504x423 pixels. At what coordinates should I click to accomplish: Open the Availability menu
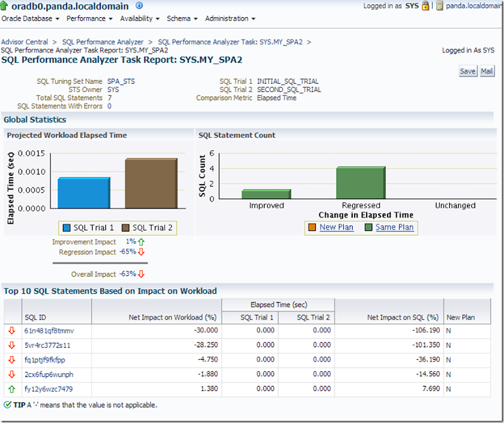[x=137, y=19]
